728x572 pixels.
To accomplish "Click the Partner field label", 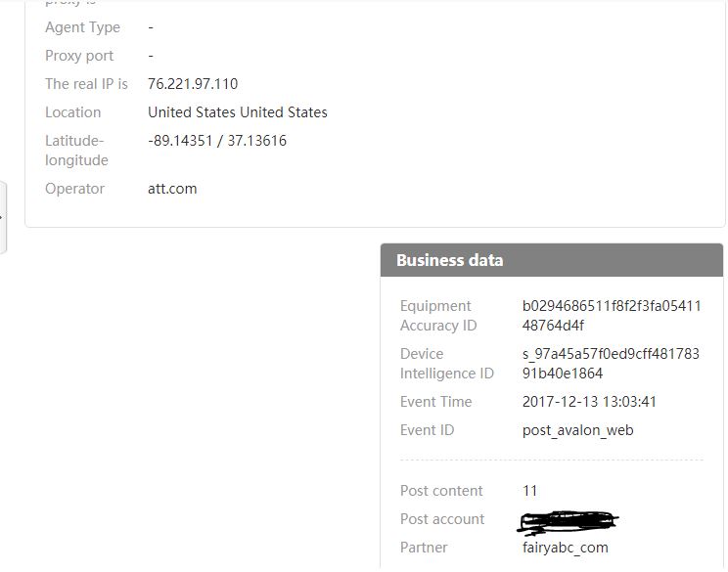I will (x=424, y=548).
